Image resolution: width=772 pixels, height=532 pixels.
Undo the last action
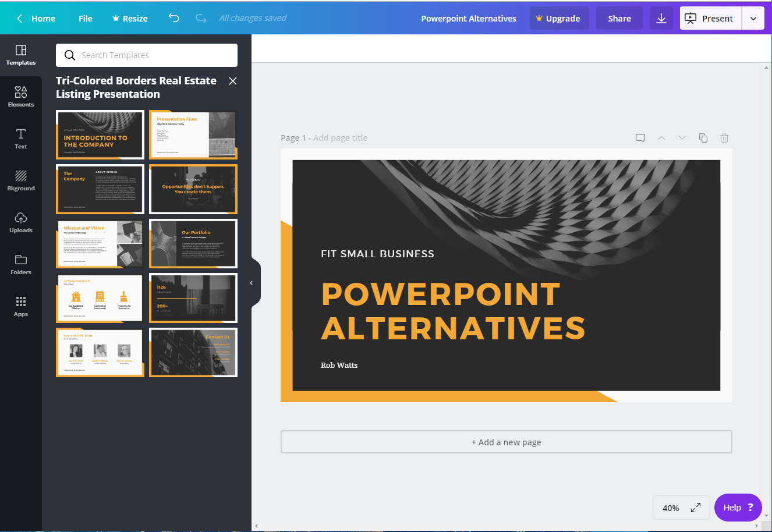174,18
